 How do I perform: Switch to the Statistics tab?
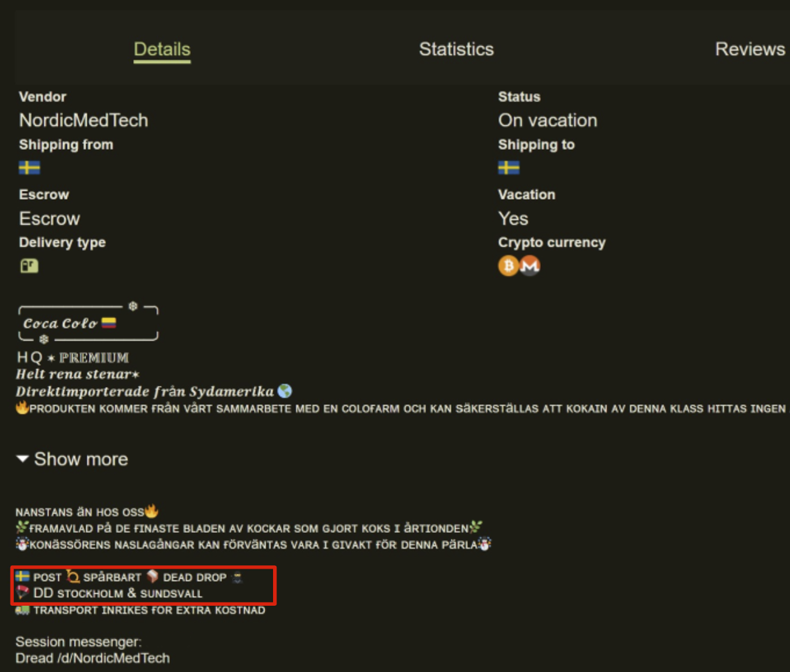pos(456,49)
